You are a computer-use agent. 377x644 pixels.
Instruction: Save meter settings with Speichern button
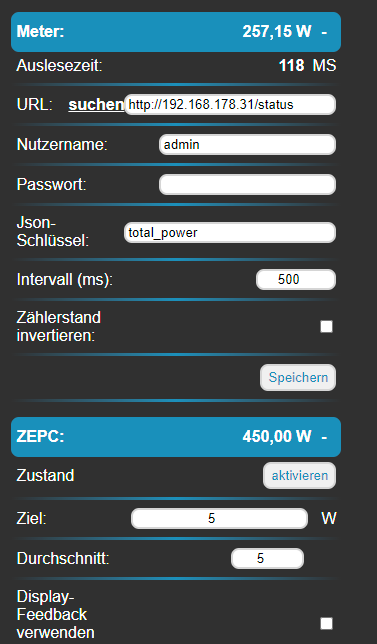298,377
